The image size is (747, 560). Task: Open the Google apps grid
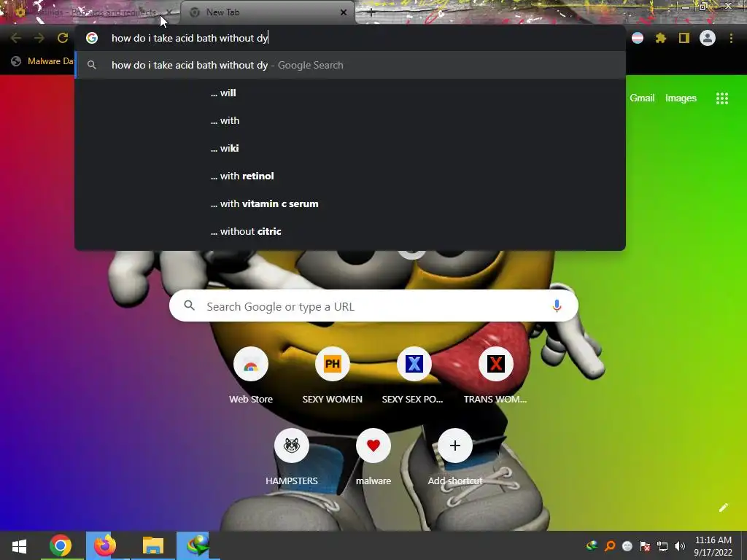point(722,98)
